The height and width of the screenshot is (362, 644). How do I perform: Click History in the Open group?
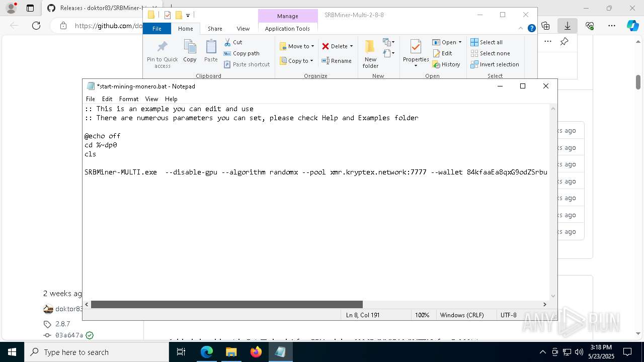coord(446,64)
